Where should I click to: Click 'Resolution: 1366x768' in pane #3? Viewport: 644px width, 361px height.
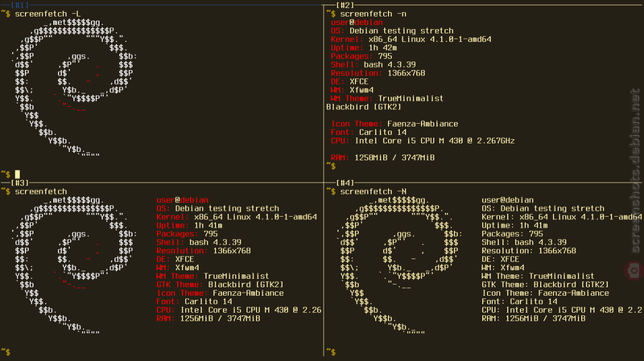pos(204,251)
